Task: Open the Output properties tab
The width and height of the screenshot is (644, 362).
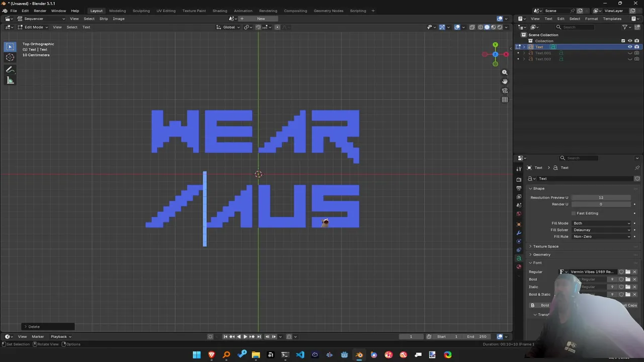Action: pos(519,188)
